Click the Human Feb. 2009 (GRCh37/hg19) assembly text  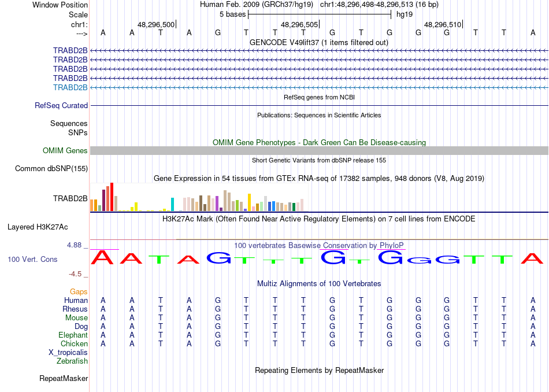tap(257, 5)
